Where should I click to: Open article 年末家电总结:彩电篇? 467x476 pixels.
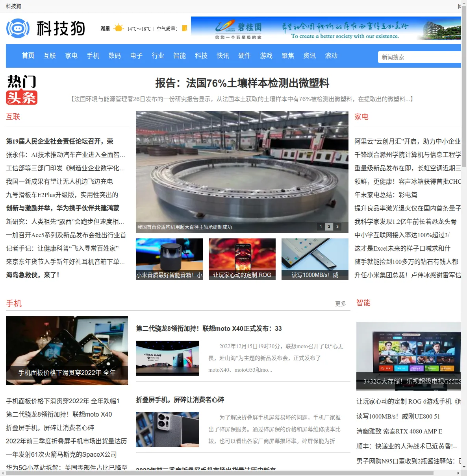tap(386, 195)
